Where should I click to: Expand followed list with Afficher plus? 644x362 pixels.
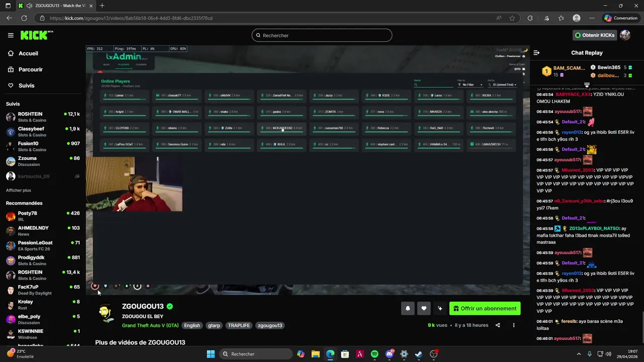(x=19, y=191)
